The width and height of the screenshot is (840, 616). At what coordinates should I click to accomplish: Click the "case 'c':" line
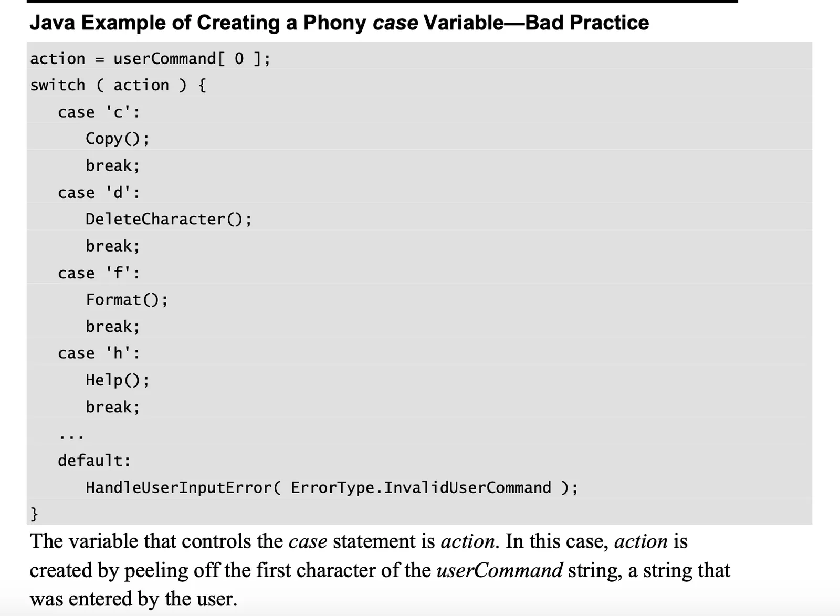click(x=99, y=112)
